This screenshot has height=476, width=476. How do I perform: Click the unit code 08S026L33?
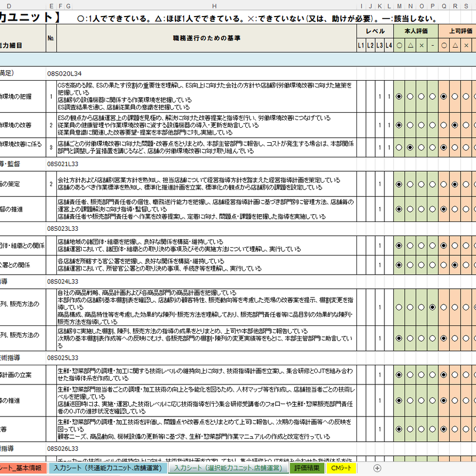[x=63, y=449]
